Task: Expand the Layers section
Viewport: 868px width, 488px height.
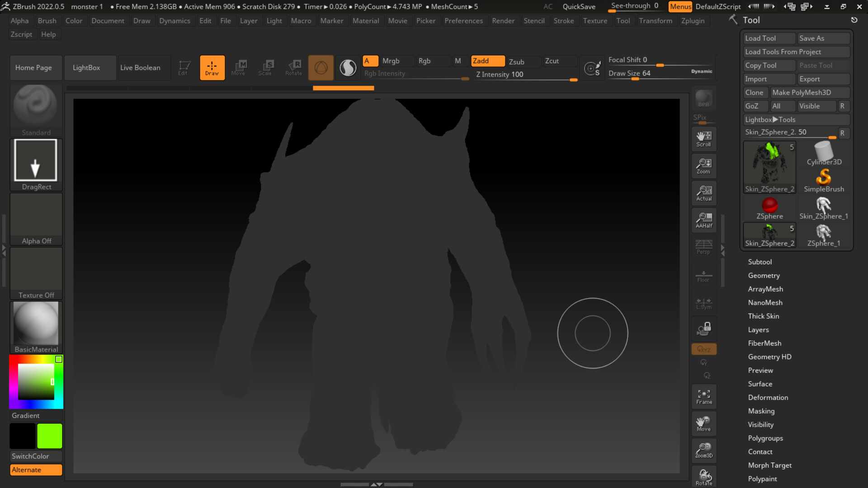Action: pyautogui.click(x=758, y=330)
